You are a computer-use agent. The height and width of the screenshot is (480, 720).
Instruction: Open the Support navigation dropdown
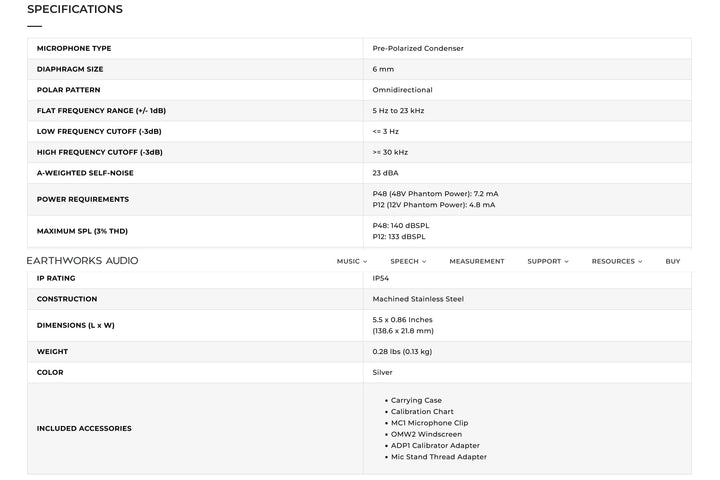click(544, 261)
